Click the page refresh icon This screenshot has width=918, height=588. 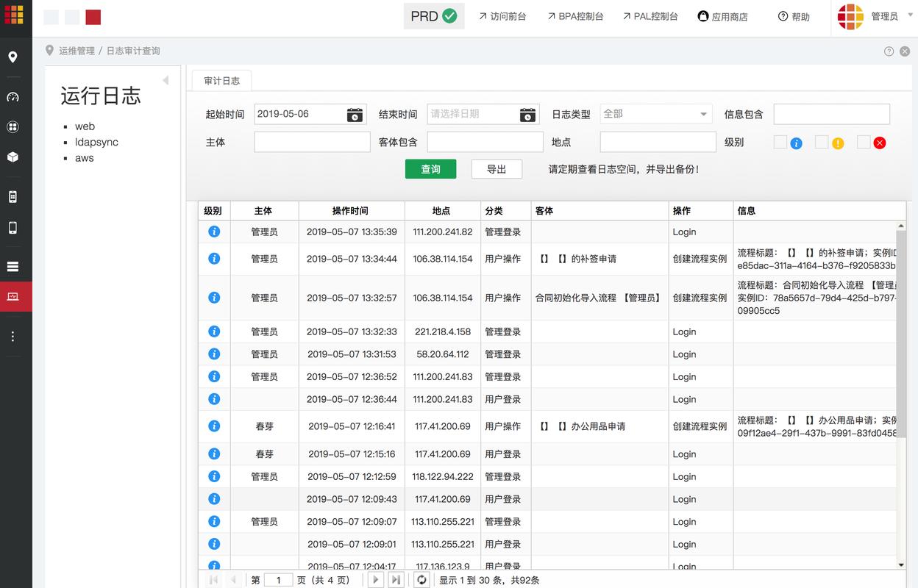(421, 580)
